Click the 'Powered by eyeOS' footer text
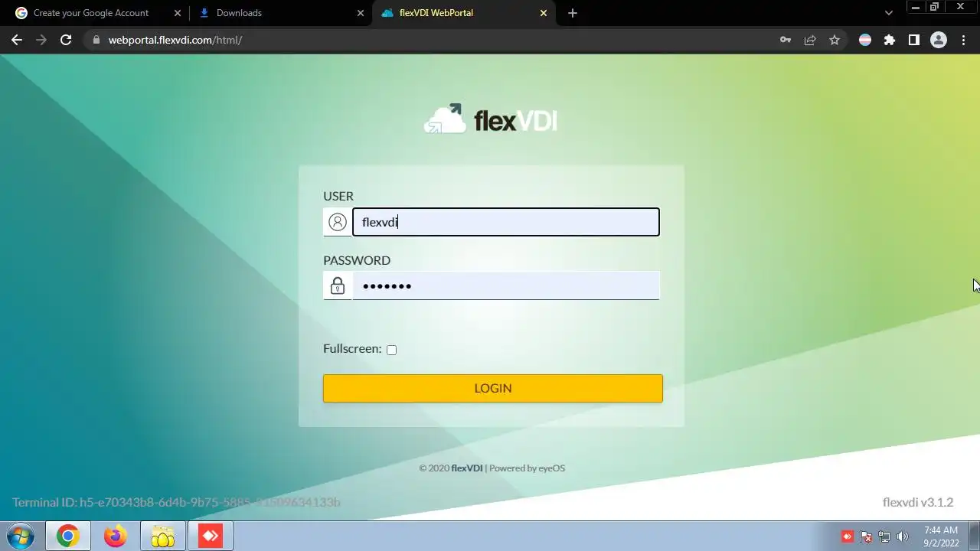980x551 pixels. point(527,468)
